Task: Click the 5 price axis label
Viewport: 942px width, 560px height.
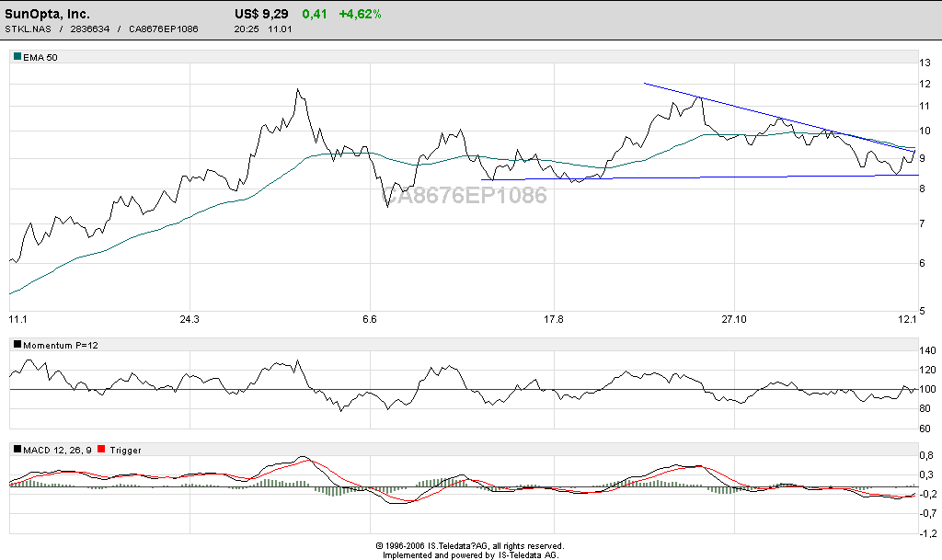Action: [922, 311]
